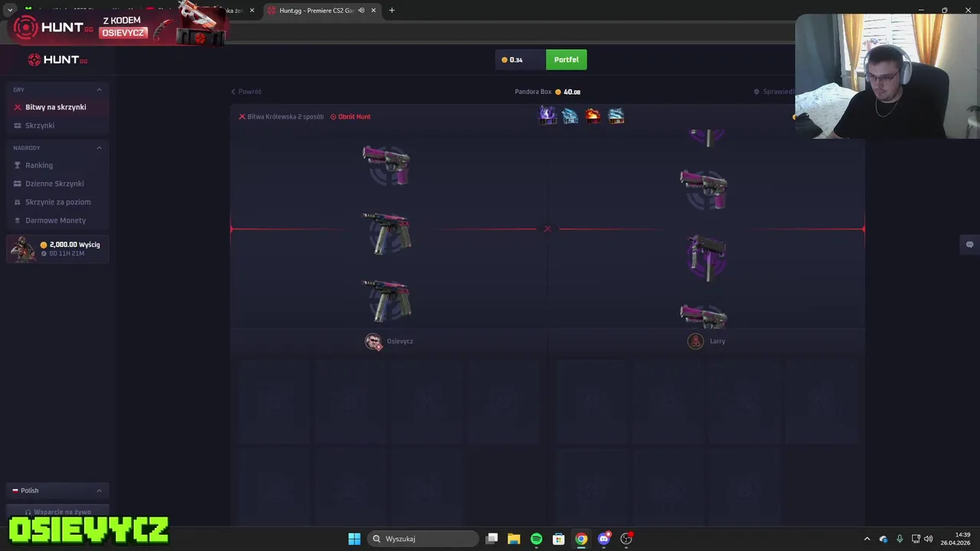Screen dimensions: 980x551
Task: Close the Hunt.gg browser tab
Action: point(374,11)
